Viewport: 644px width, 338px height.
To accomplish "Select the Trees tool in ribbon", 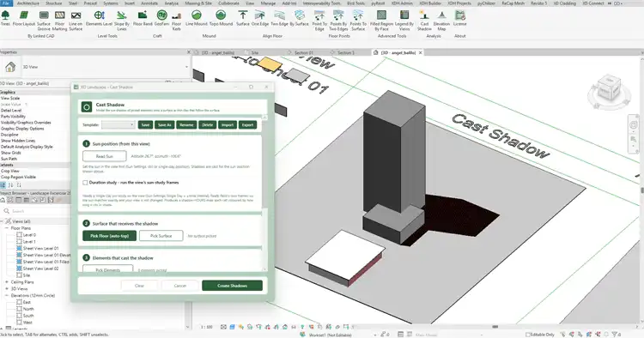I will pos(5,19).
